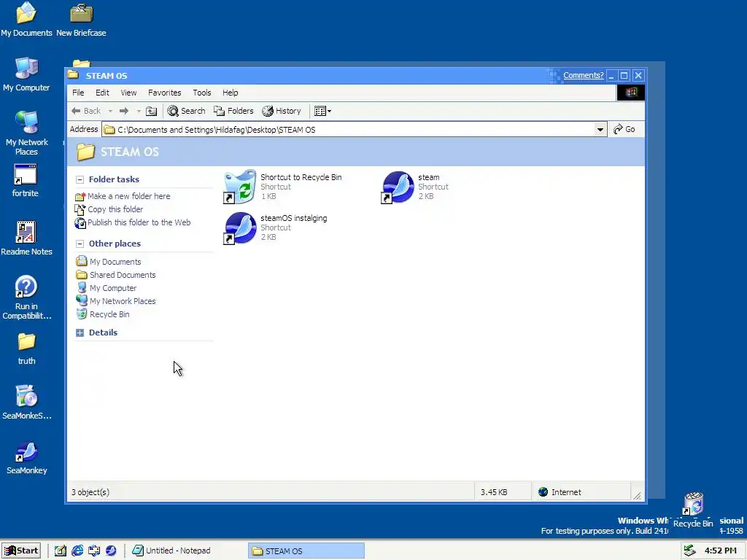Go to Shared Documents
747x560 pixels.
click(x=116, y=275)
